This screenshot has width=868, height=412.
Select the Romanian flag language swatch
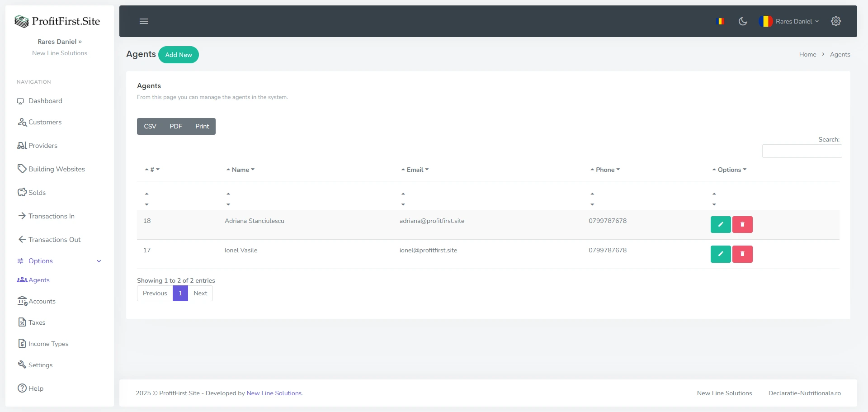coord(721,21)
